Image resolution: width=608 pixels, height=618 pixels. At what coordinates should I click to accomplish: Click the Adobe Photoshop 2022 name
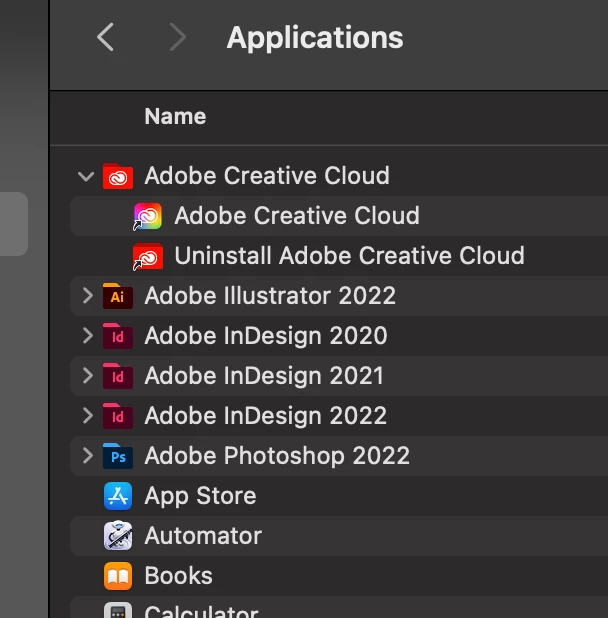(277, 456)
